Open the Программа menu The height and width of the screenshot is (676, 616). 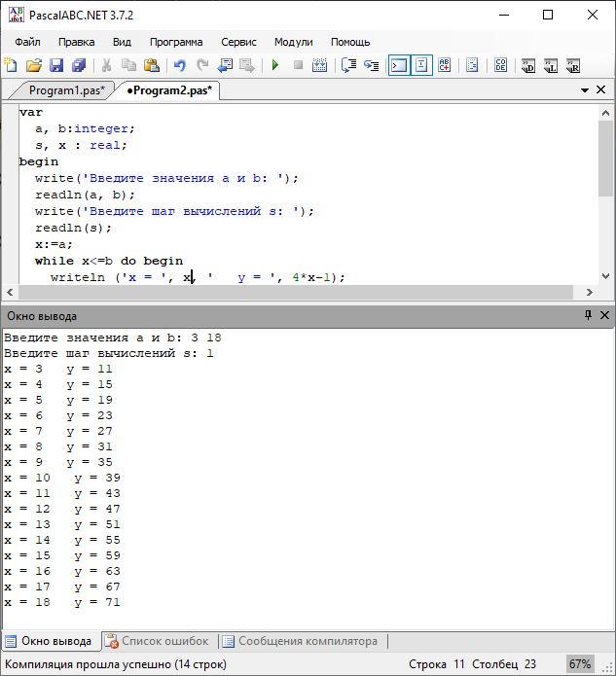pyautogui.click(x=176, y=42)
